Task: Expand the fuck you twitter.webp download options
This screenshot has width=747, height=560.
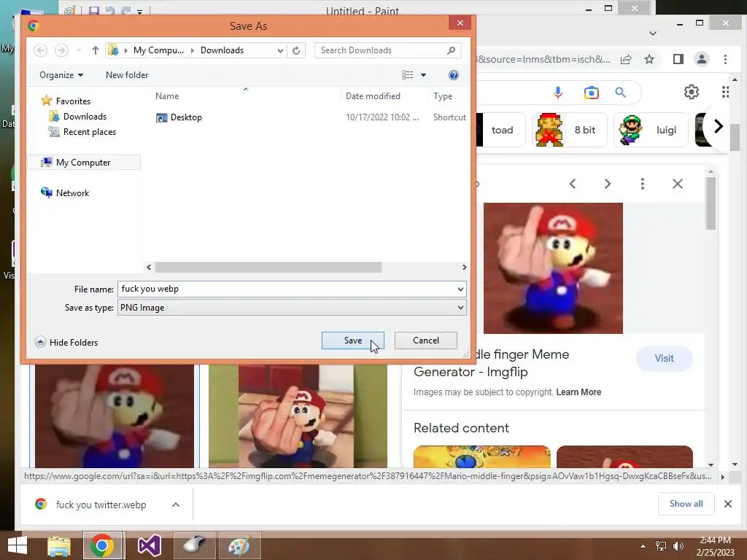Action: tap(176, 505)
